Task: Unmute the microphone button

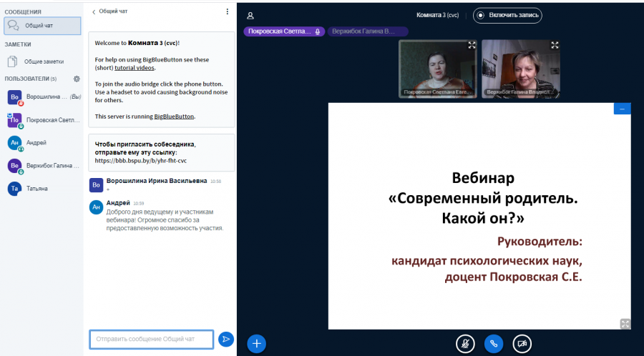Action: point(465,344)
